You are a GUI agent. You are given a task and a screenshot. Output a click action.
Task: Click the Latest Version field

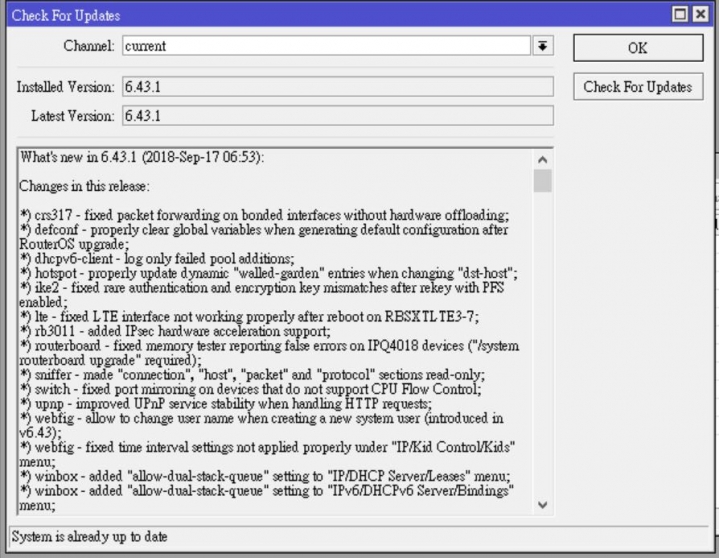[x=338, y=116]
